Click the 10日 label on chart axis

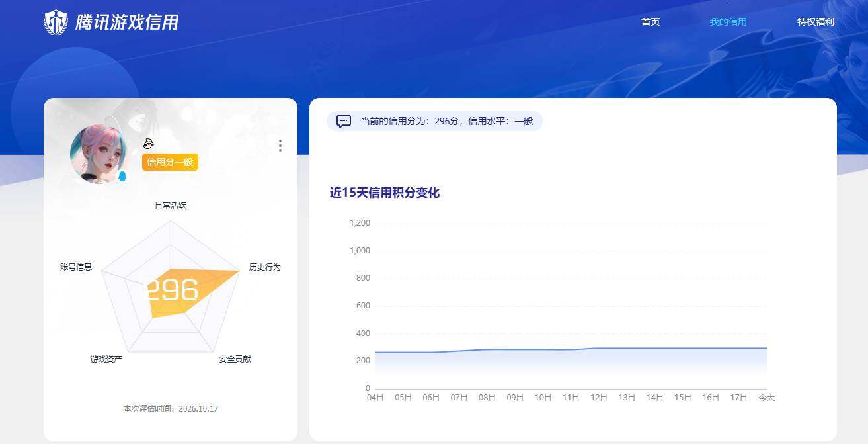click(x=543, y=398)
